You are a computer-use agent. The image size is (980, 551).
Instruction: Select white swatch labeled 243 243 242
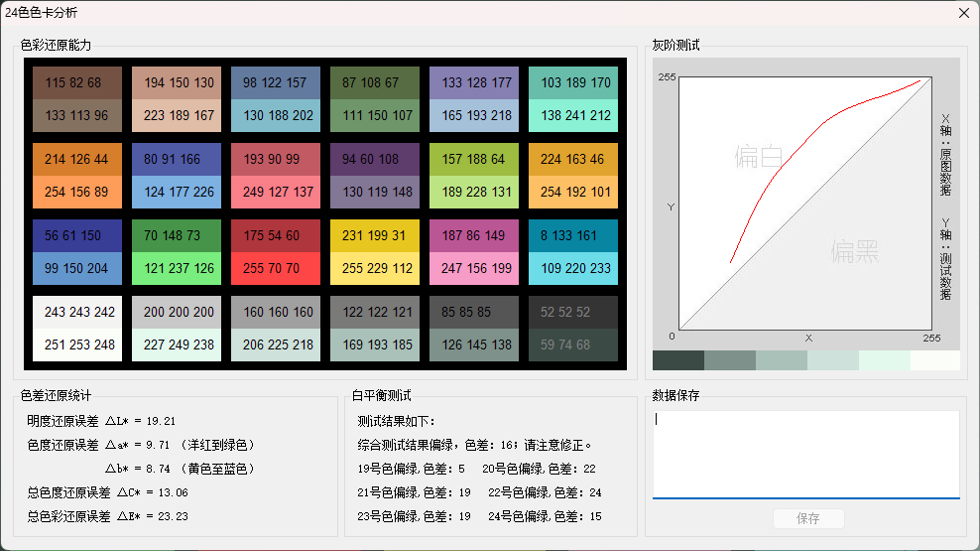77,312
